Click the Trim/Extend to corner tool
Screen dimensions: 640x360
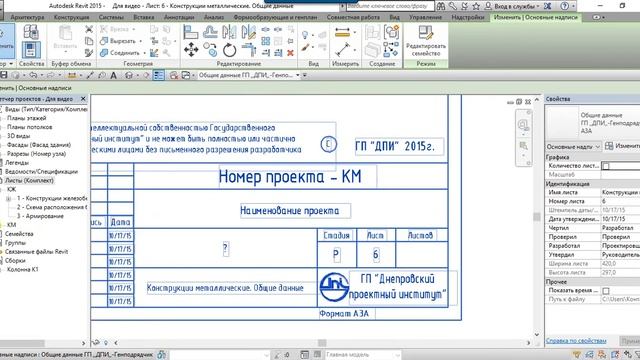tap(248, 50)
